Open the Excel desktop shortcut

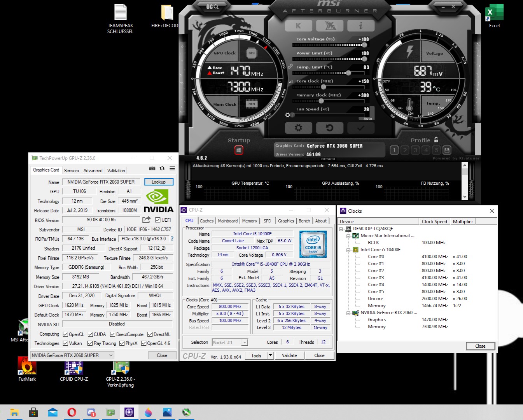pyautogui.click(x=494, y=16)
